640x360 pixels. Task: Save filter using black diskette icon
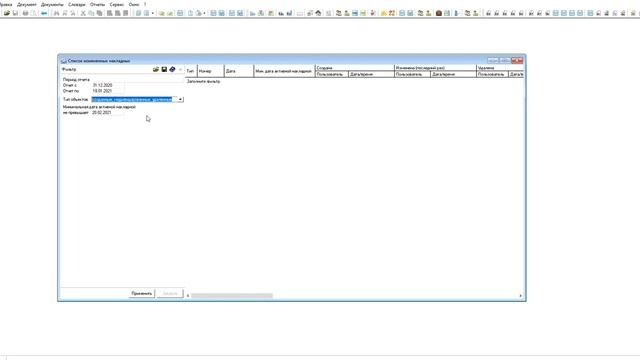tap(164, 69)
